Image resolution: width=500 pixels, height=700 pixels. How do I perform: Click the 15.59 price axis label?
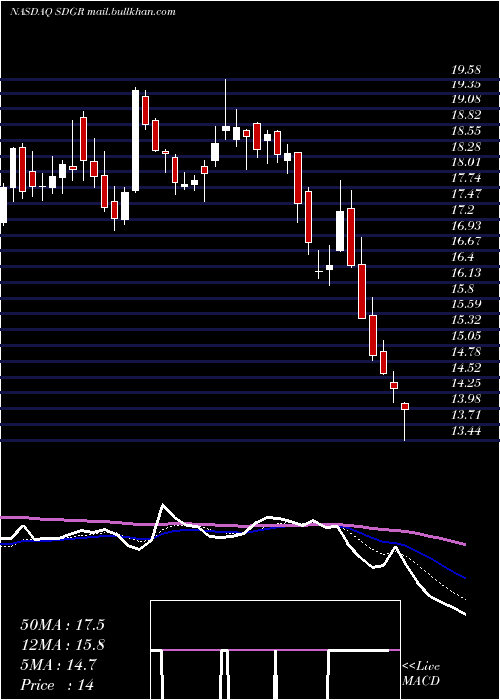pos(465,304)
